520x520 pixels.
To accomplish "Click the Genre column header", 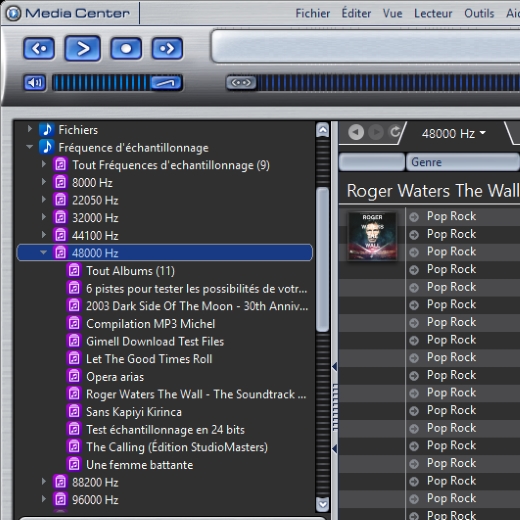I will coord(463,162).
